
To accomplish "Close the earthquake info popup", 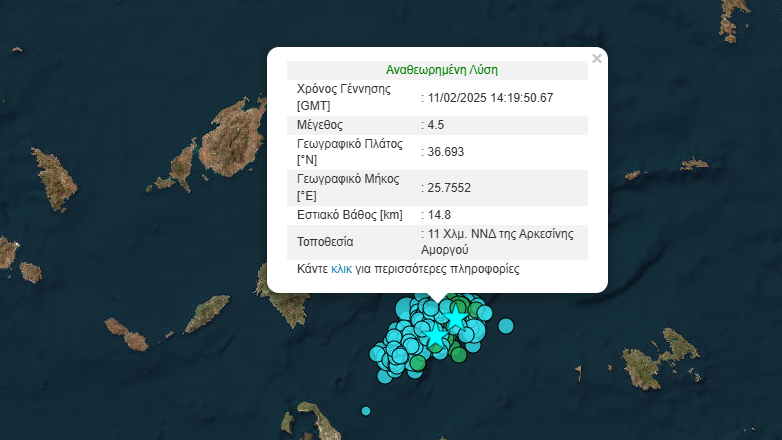I will [x=597, y=59].
